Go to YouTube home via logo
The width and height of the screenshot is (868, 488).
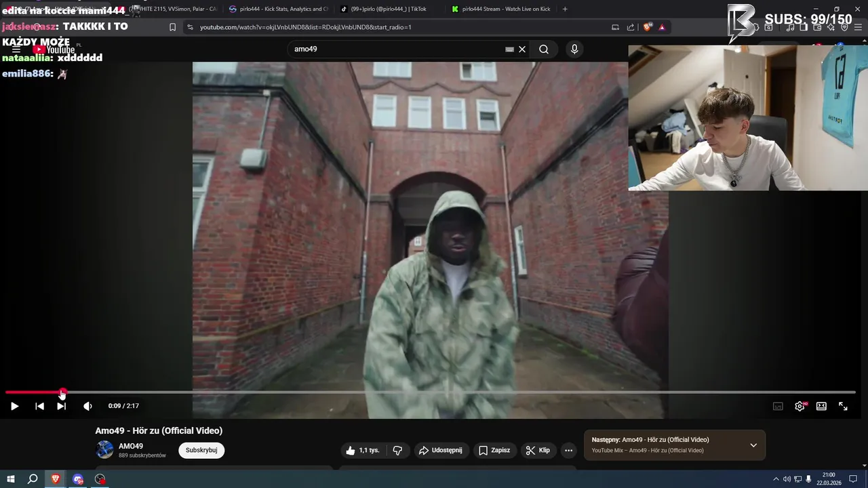point(54,49)
